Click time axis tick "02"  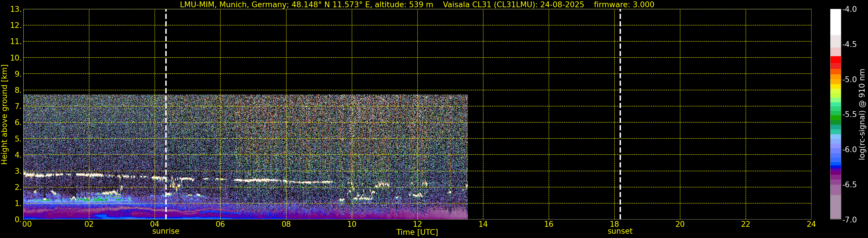89,224
